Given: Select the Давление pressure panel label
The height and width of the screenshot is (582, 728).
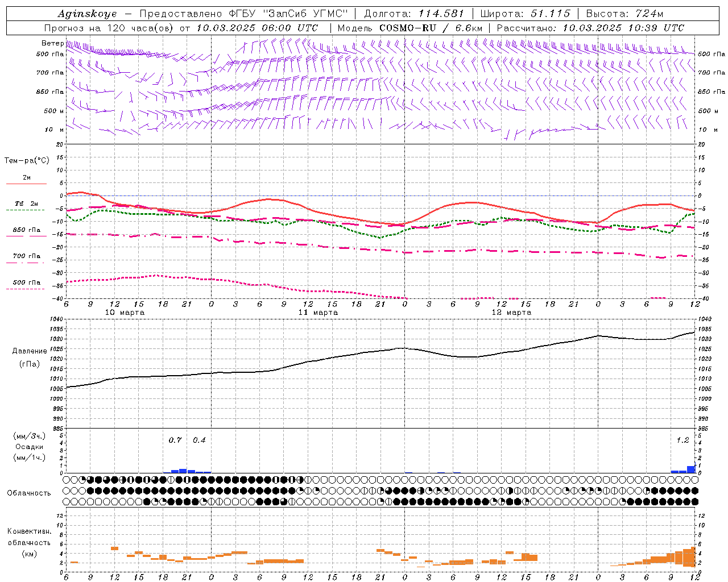Looking at the screenshot, I should click(x=30, y=351).
